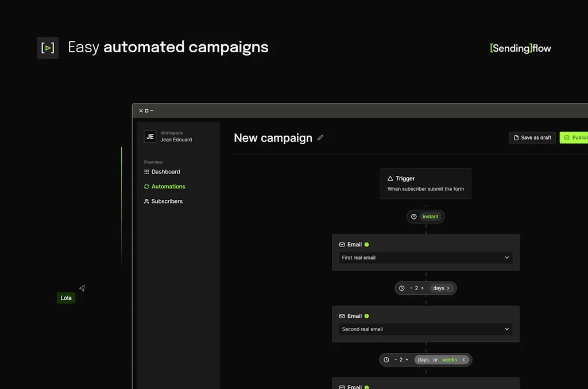The height and width of the screenshot is (389, 588).
Task: Click the clock icon in days-or-weeks delay
Action: click(386, 360)
